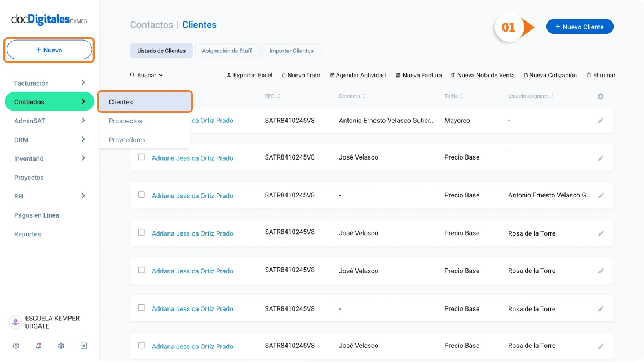This screenshot has height=362, width=644.
Task: Click the table column settings gear
Action: click(x=601, y=96)
